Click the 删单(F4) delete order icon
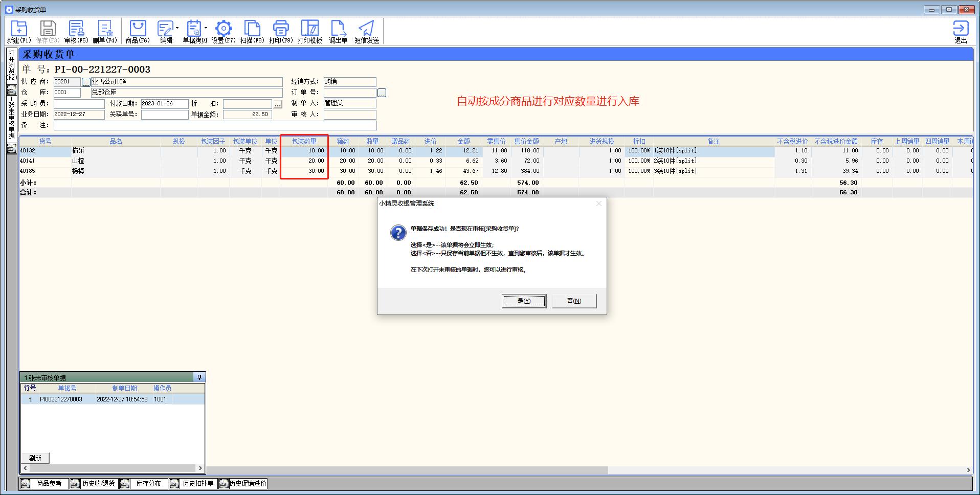The width and height of the screenshot is (980, 495). (105, 32)
